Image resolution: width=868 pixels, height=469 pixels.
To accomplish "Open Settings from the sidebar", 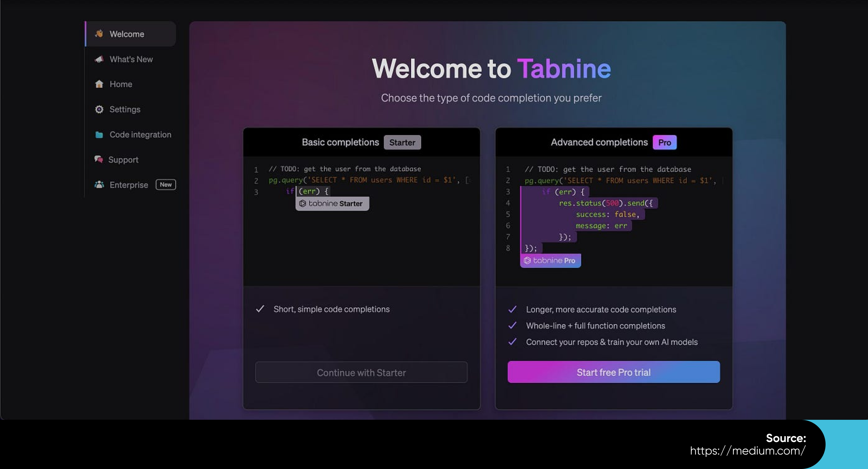I will [131, 109].
